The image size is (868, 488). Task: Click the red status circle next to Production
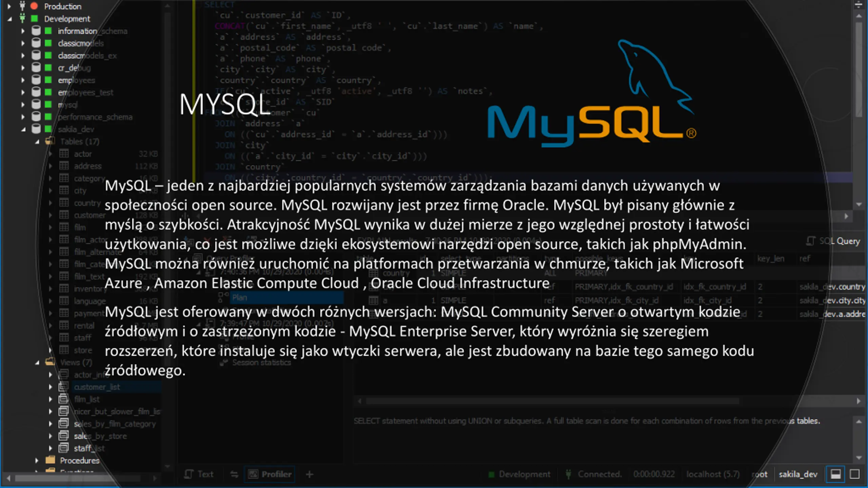[x=34, y=6]
